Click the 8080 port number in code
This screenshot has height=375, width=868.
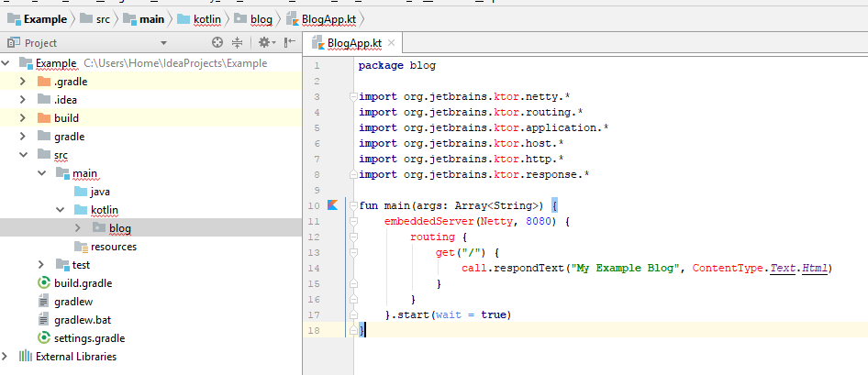(539, 221)
